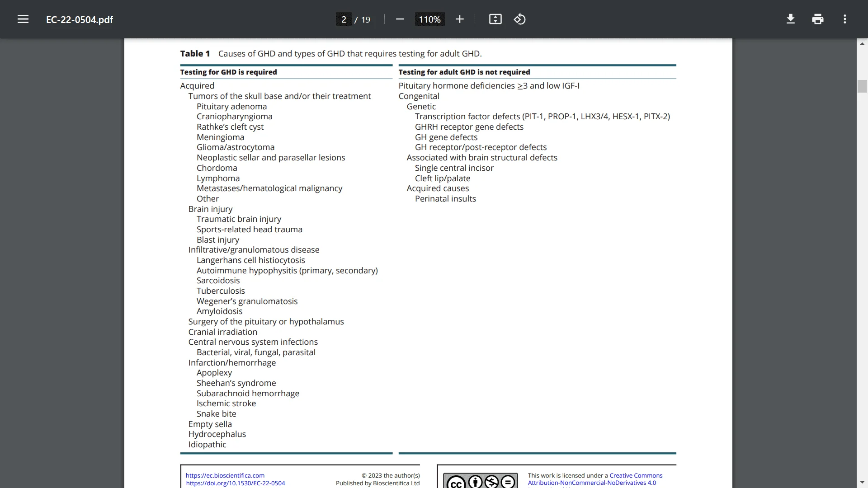
Task: Click the 'Infarction/hemorrhage' row
Action: (232, 362)
